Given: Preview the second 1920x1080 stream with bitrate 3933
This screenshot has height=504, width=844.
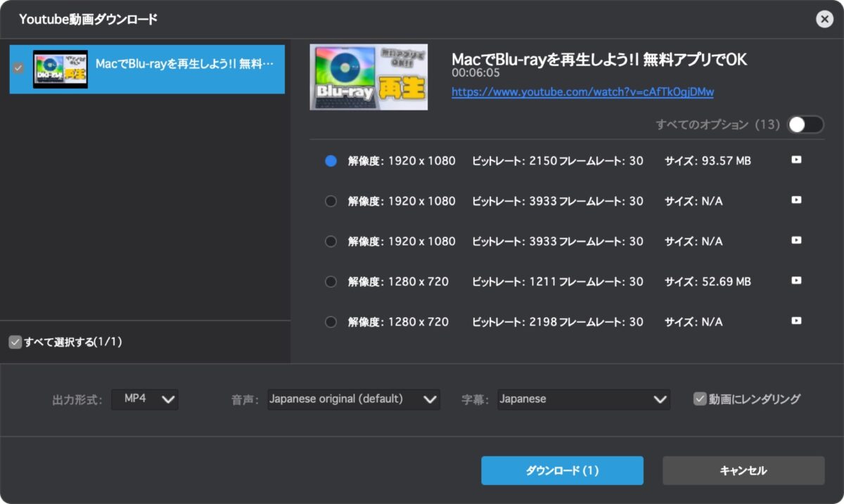Looking at the screenshot, I should tap(796, 201).
